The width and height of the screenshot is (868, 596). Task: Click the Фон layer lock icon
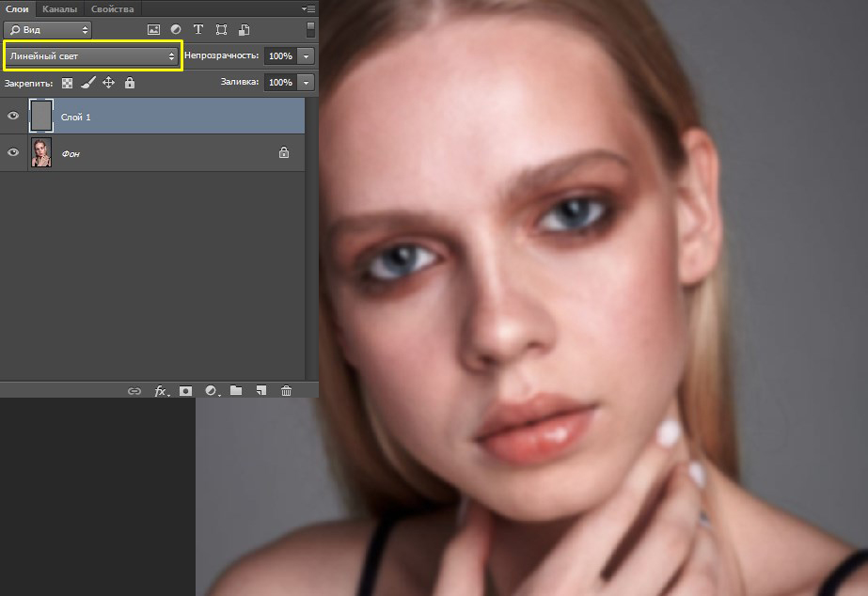[284, 152]
